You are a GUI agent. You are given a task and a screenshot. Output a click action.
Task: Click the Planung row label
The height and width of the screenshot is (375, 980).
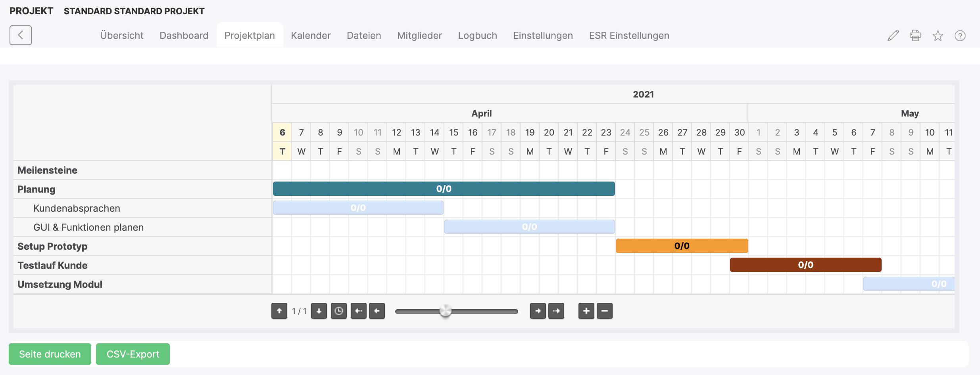(x=37, y=189)
